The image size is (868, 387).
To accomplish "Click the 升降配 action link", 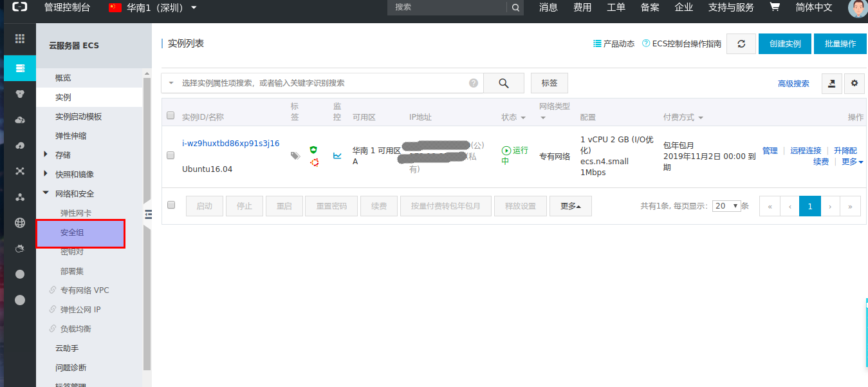I will click(x=845, y=151).
